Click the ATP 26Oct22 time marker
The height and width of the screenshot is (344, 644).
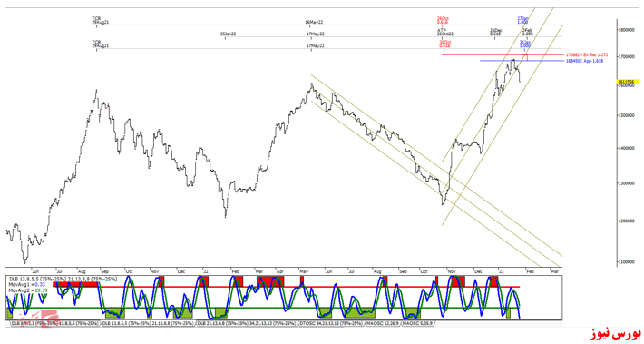pyautogui.click(x=444, y=32)
